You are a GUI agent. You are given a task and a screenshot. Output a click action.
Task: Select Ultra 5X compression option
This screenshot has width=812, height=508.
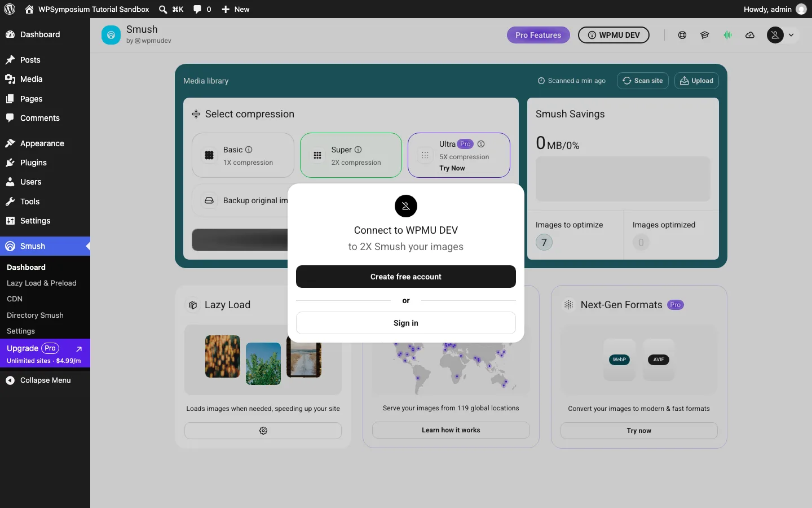click(459, 155)
